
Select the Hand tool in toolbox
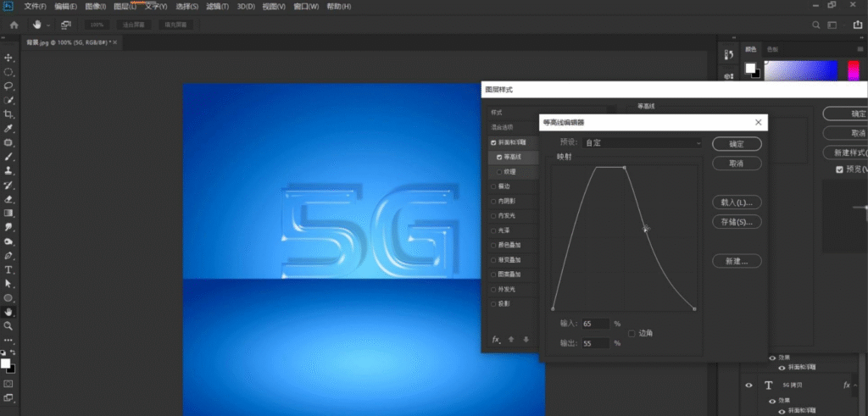[x=8, y=312]
